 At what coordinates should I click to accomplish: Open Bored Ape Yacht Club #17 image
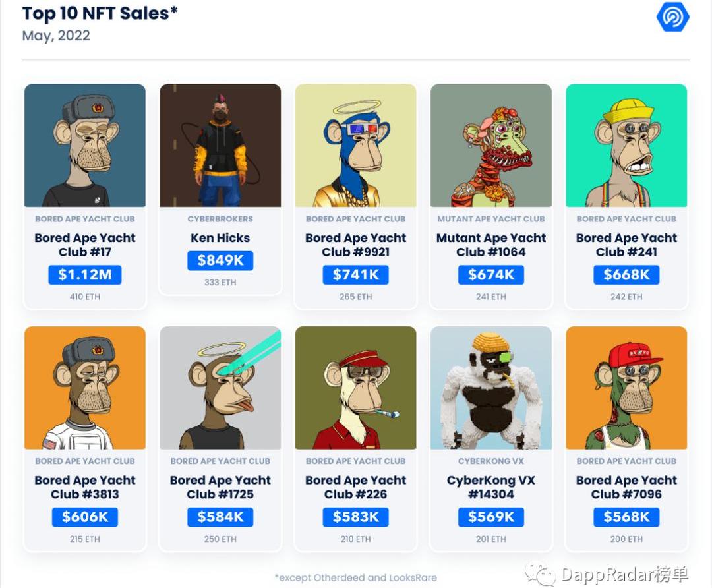click(85, 146)
